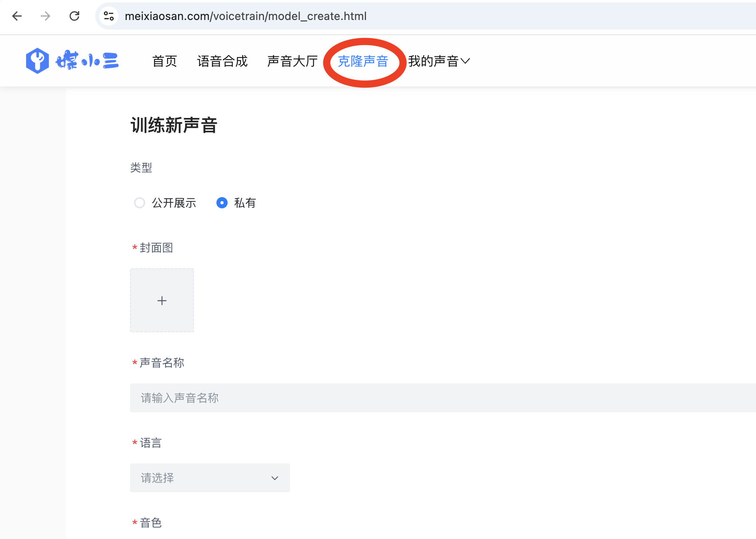Click the 公开展示 label text
The image size is (756, 539).
[174, 203]
